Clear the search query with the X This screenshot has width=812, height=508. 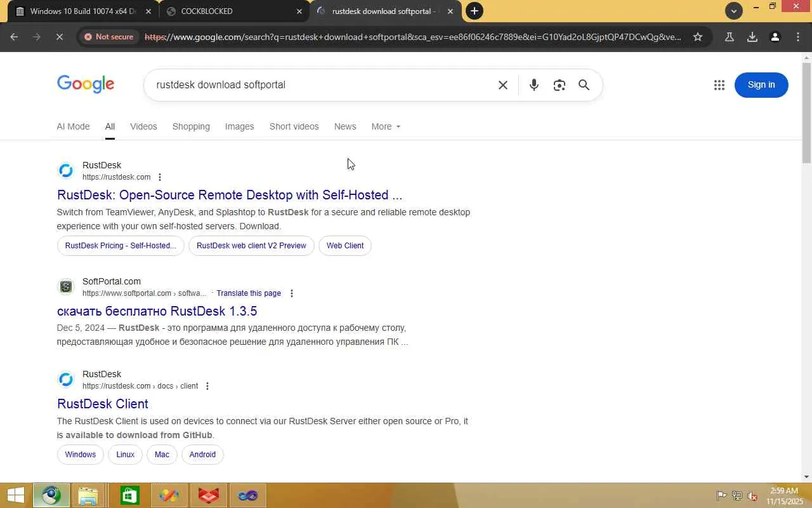pyautogui.click(x=503, y=85)
